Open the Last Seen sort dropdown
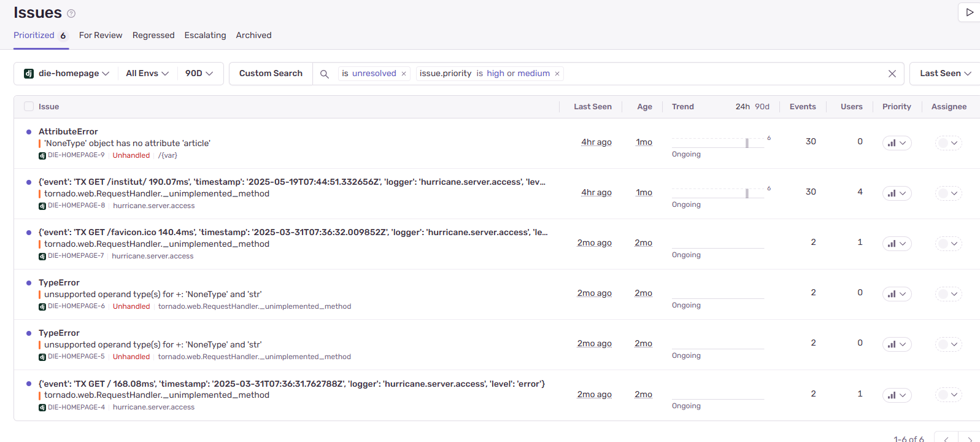Viewport: 980px width, 442px height. (x=945, y=74)
